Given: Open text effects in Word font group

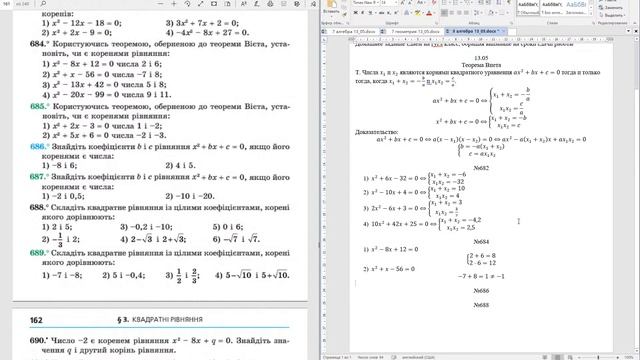Looking at the screenshot, I should (407, 13).
